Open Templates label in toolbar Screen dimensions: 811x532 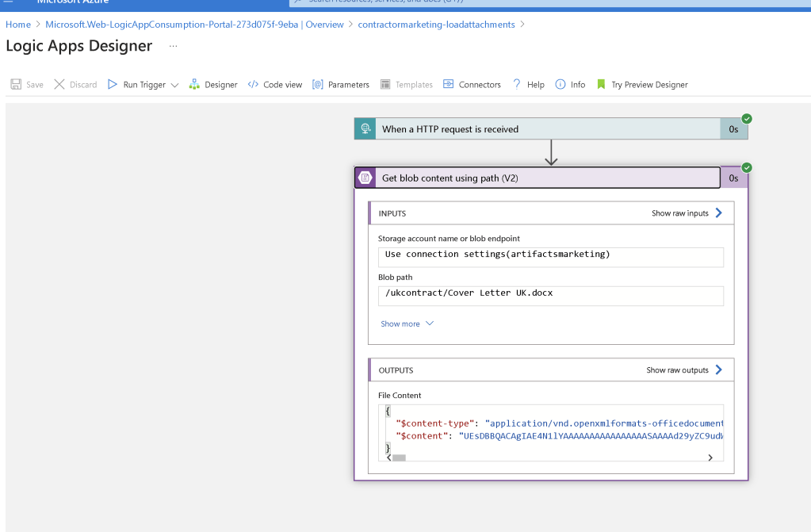tap(414, 85)
